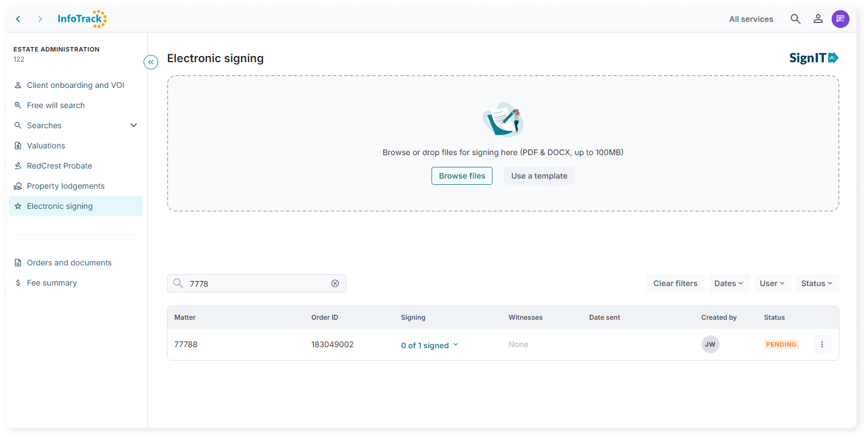Open the User filter dropdown

(772, 283)
